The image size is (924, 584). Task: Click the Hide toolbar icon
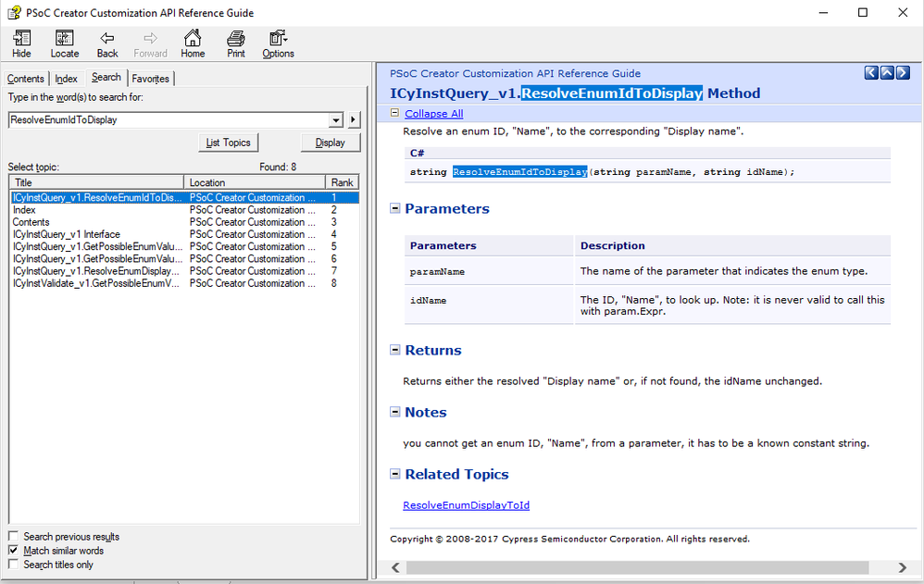pos(22,44)
